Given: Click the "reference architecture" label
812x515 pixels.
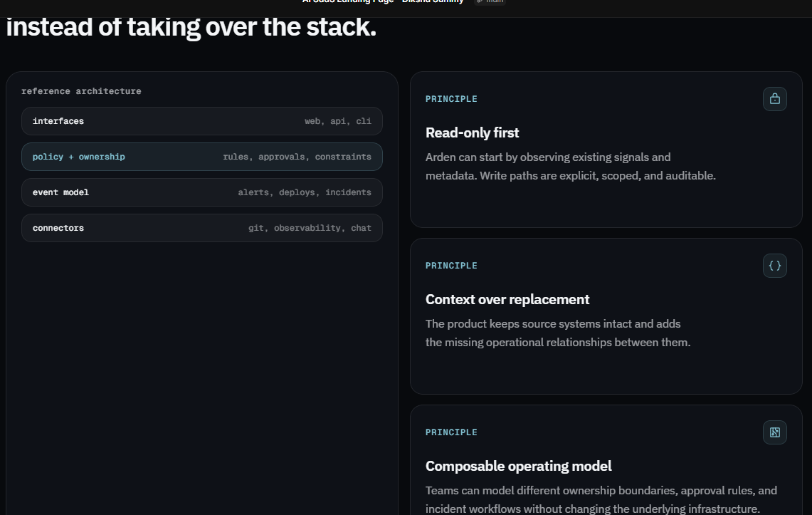Looking at the screenshot, I should click(81, 91).
